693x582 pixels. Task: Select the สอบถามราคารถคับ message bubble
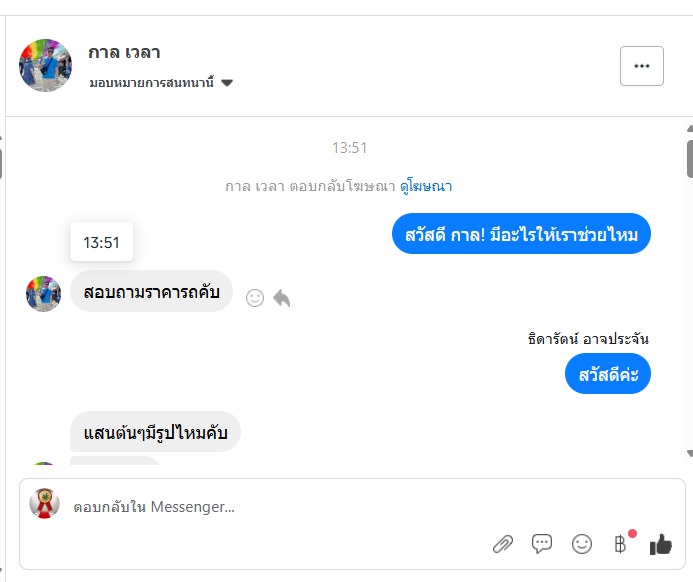151,292
